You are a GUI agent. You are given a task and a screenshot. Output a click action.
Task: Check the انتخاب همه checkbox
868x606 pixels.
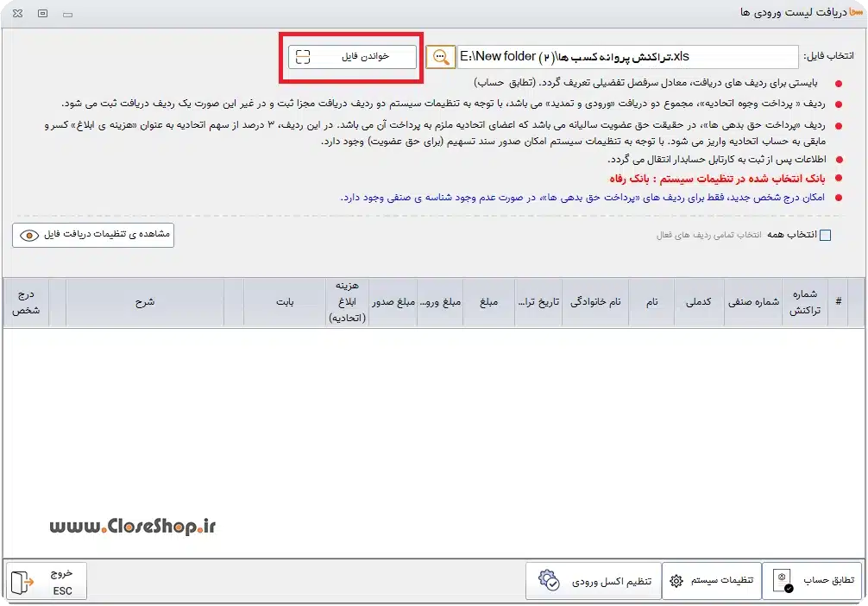click(x=825, y=235)
